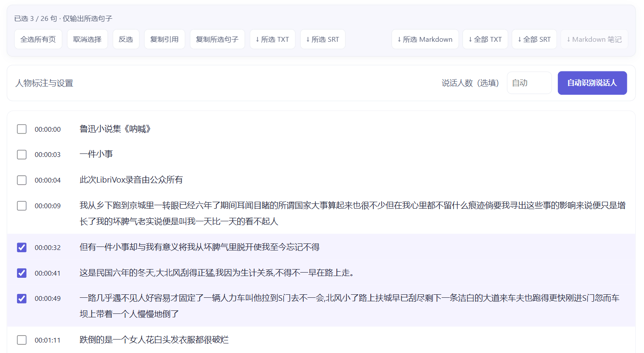Check the box for 鲁迅小说集《呐喊》
The width and height of the screenshot is (644, 353).
coord(22,129)
